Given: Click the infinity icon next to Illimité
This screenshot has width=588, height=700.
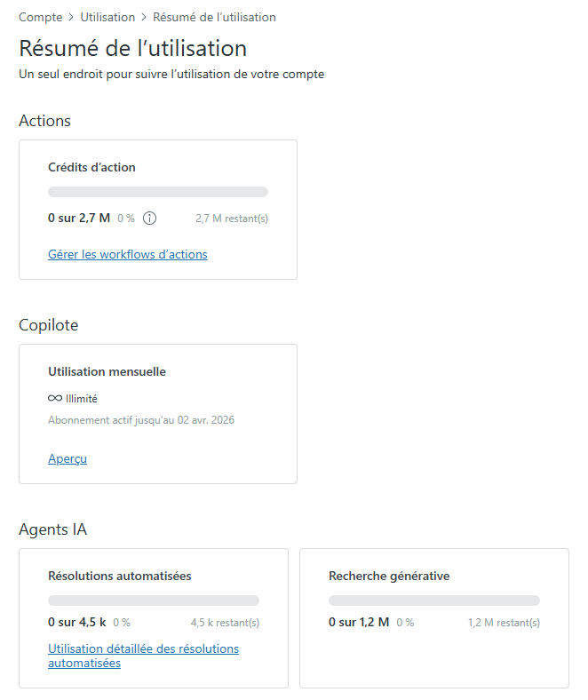Looking at the screenshot, I should [55, 399].
